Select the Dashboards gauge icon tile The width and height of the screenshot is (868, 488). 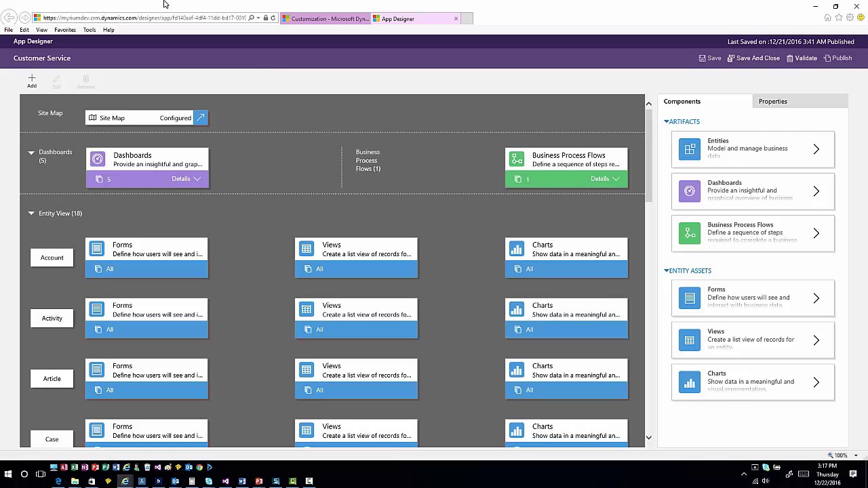pyautogui.click(x=98, y=159)
